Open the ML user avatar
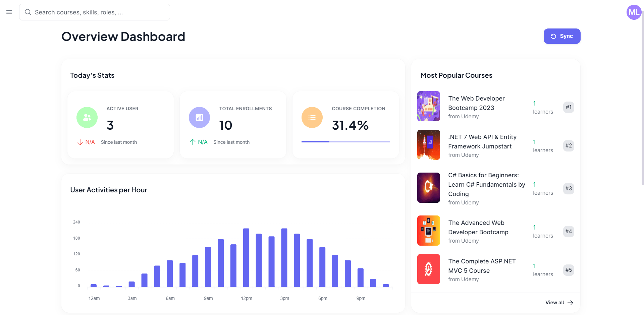 [634, 12]
